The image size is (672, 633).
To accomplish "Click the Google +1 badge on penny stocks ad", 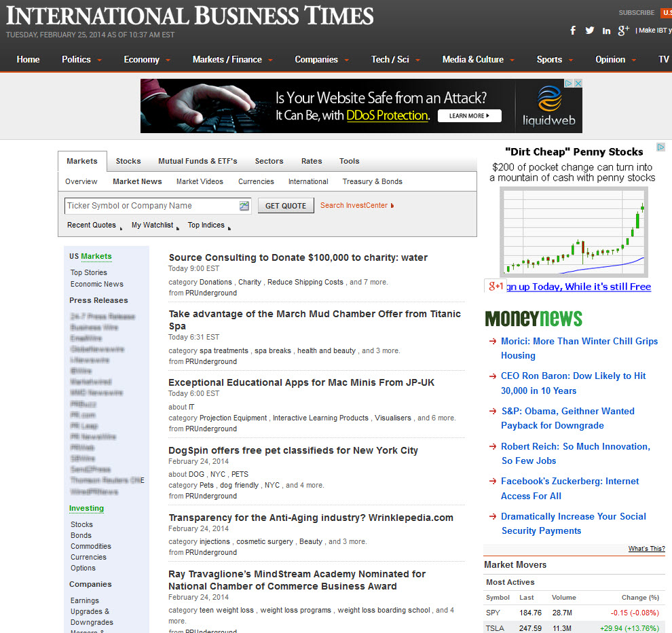I will coord(495,286).
